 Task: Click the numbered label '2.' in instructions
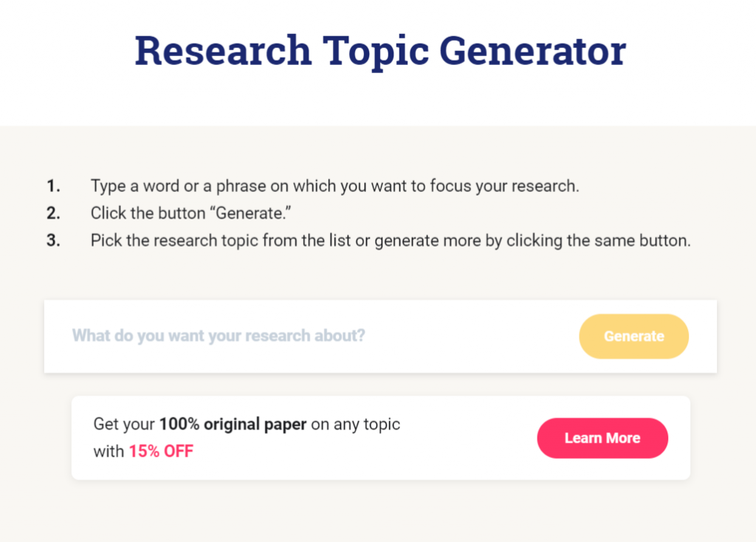tap(52, 213)
